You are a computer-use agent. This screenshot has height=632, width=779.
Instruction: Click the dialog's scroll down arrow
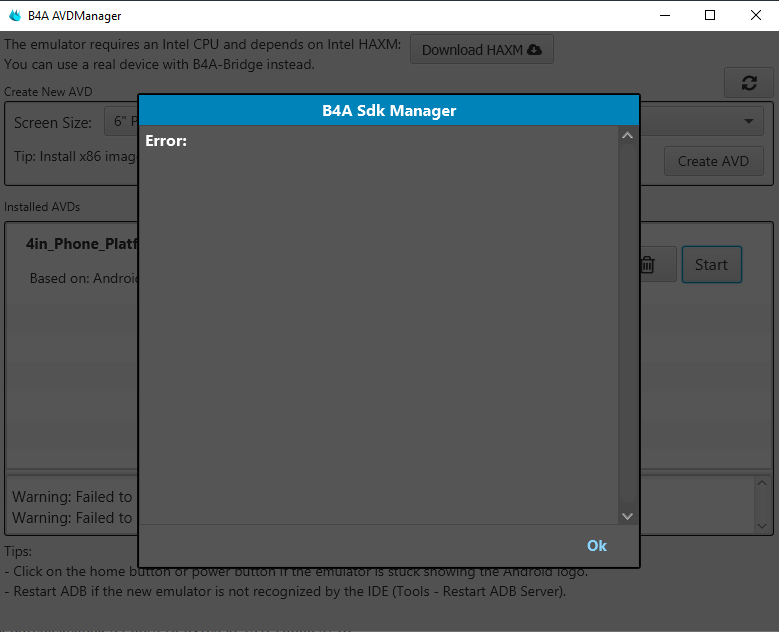coord(627,516)
